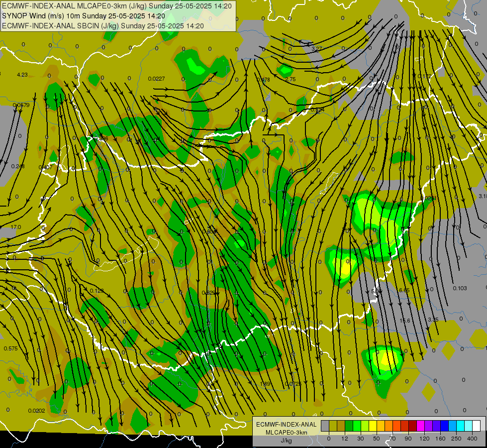This screenshot has width=487, height=448.
Task: Click the 4.23 value on the map
Action: click(22, 75)
